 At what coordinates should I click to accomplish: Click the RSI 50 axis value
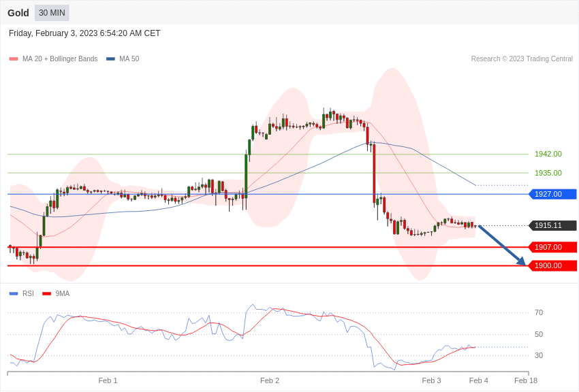(x=539, y=334)
